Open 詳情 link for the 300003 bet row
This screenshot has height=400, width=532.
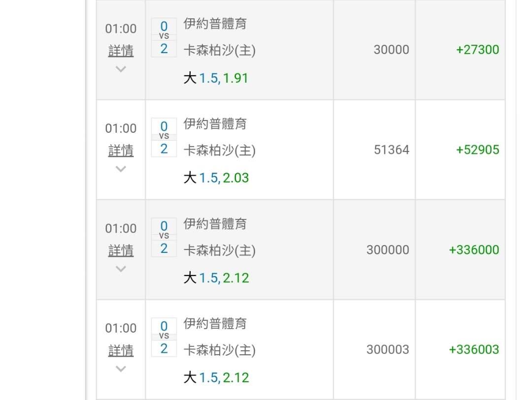click(121, 350)
